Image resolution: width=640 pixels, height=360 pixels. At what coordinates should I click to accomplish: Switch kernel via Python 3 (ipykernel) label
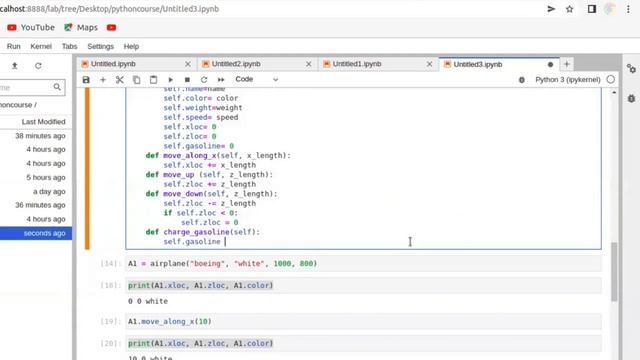point(568,80)
